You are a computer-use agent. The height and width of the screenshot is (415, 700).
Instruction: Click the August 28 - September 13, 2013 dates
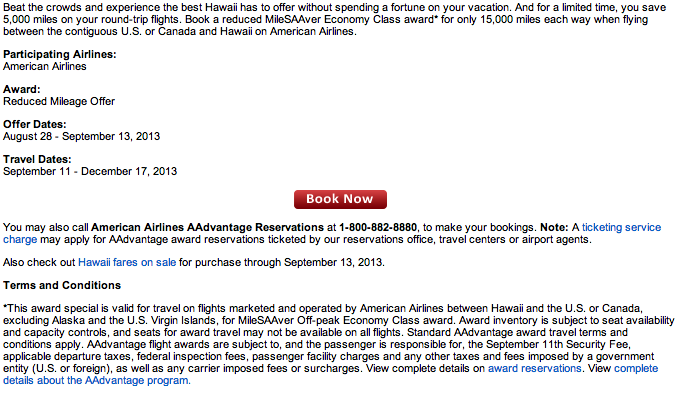[x=81, y=137]
